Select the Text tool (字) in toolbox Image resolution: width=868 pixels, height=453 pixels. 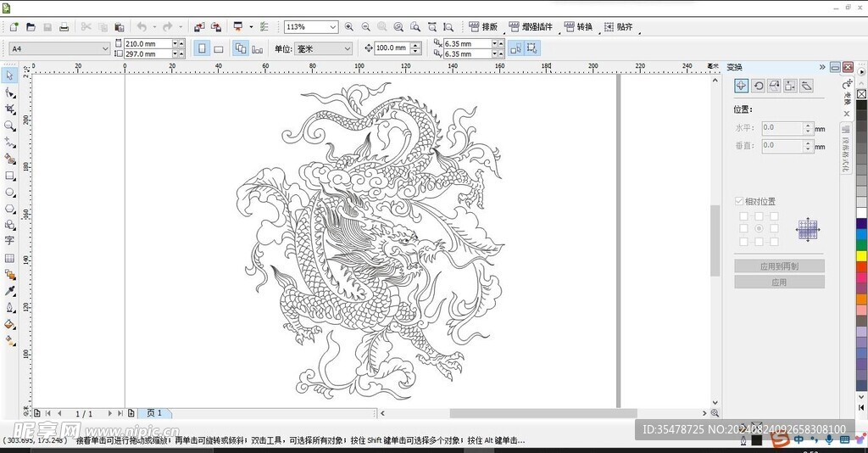[x=10, y=242]
